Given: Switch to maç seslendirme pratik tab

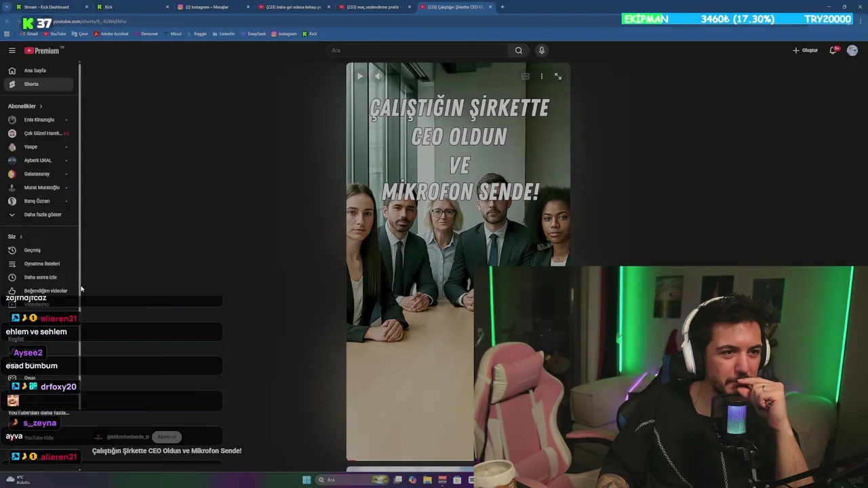Looking at the screenshot, I should [x=374, y=7].
